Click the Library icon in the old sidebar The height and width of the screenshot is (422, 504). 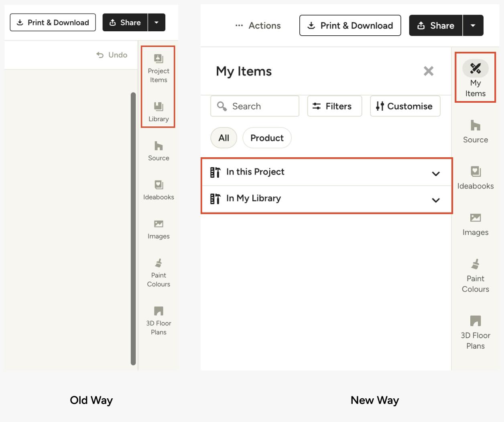coord(159,111)
